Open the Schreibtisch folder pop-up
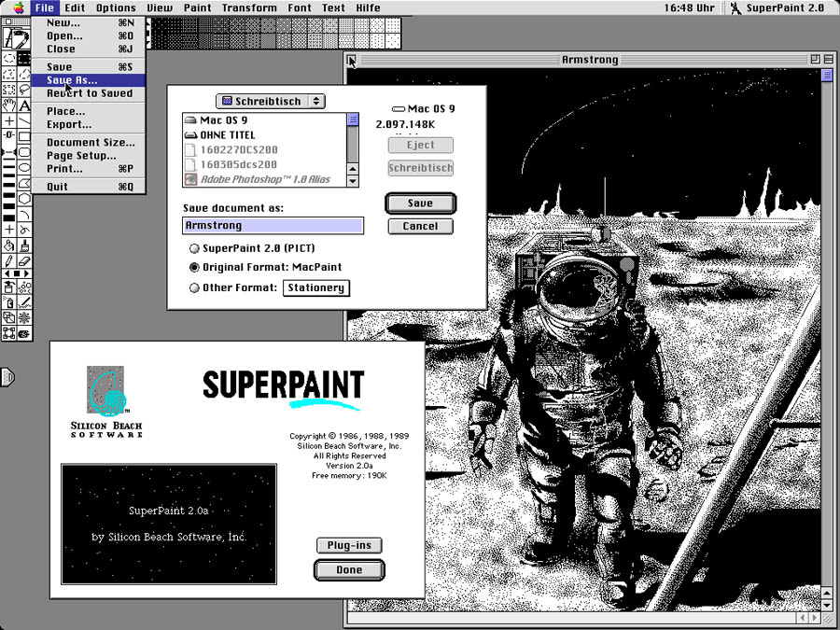Viewport: 840px width, 630px height. coord(270,101)
